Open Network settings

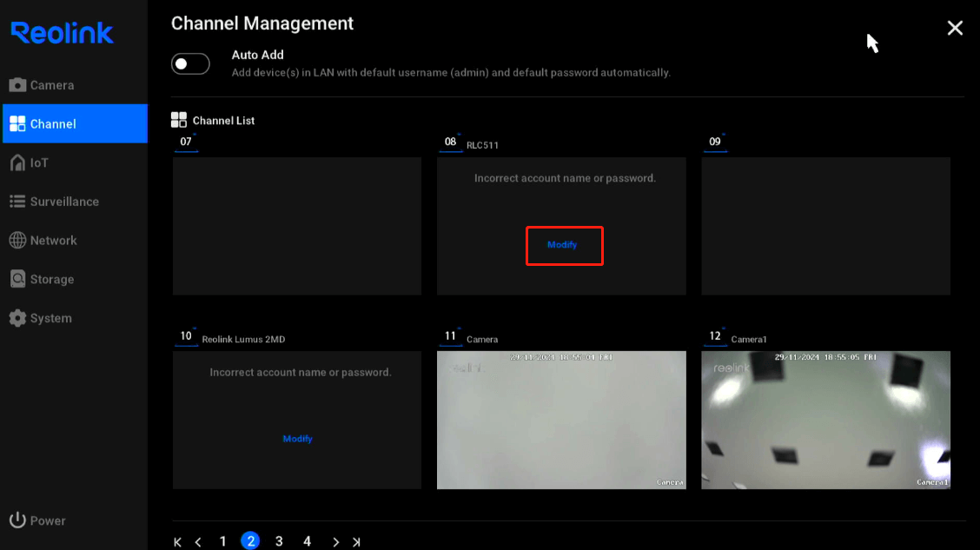click(x=43, y=240)
